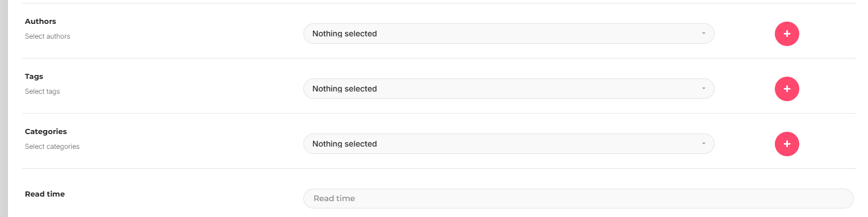Click the caret arrow in Tags select

point(703,89)
